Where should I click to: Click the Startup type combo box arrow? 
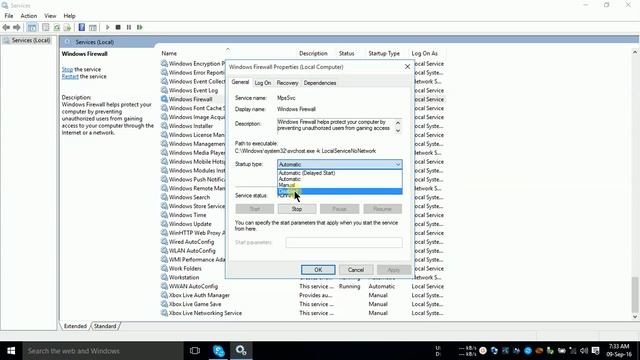pos(398,164)
